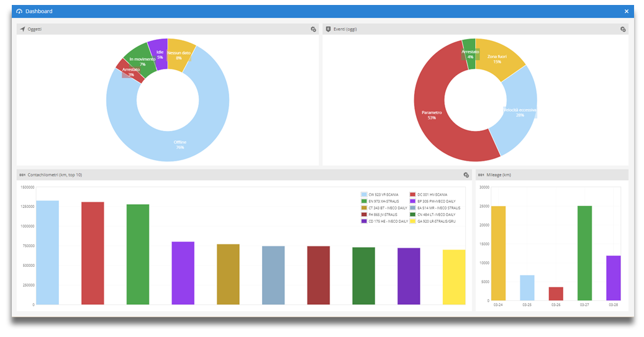Click the 03-27 green mileage bar
Image resolution: width=644 pixels, height=337 pixels.
click(x=585, y=253)
